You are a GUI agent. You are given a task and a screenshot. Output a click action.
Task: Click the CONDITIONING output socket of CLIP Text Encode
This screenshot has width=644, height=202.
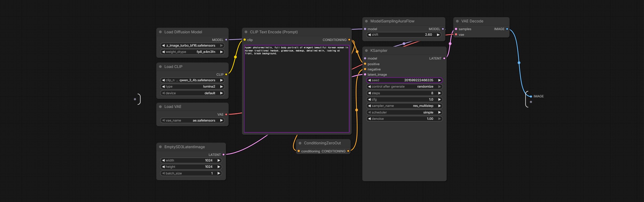[x=349, y=40]
